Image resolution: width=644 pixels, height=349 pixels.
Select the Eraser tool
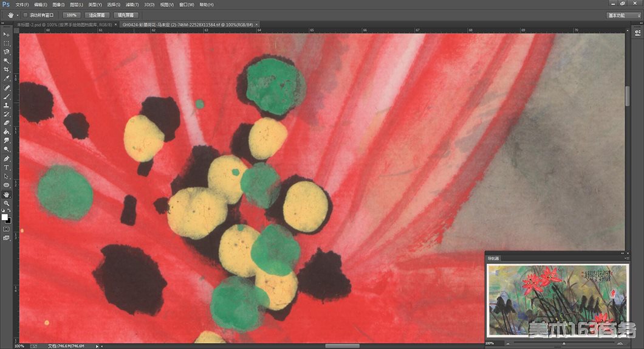pos(6,122)
